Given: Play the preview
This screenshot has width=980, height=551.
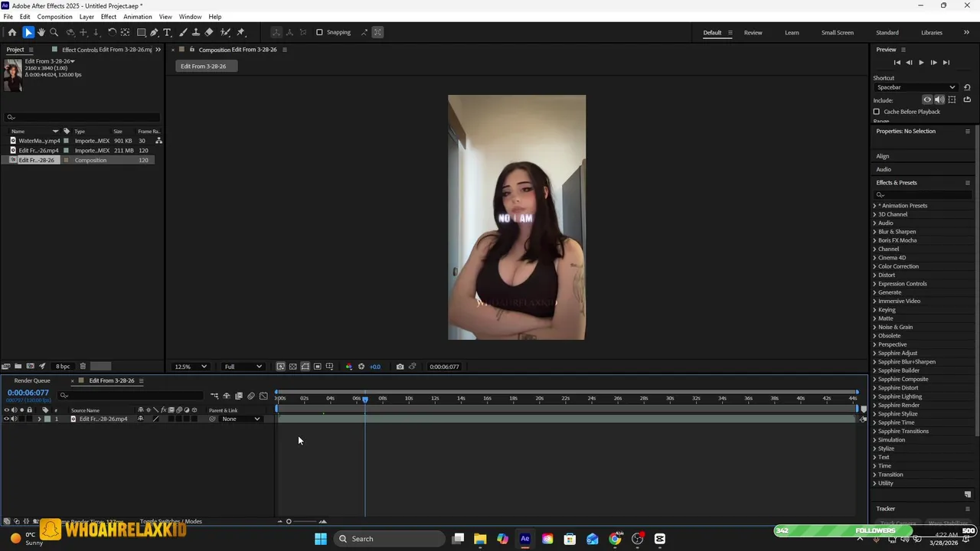Looking at the screenshot, I should click(921, 63).
